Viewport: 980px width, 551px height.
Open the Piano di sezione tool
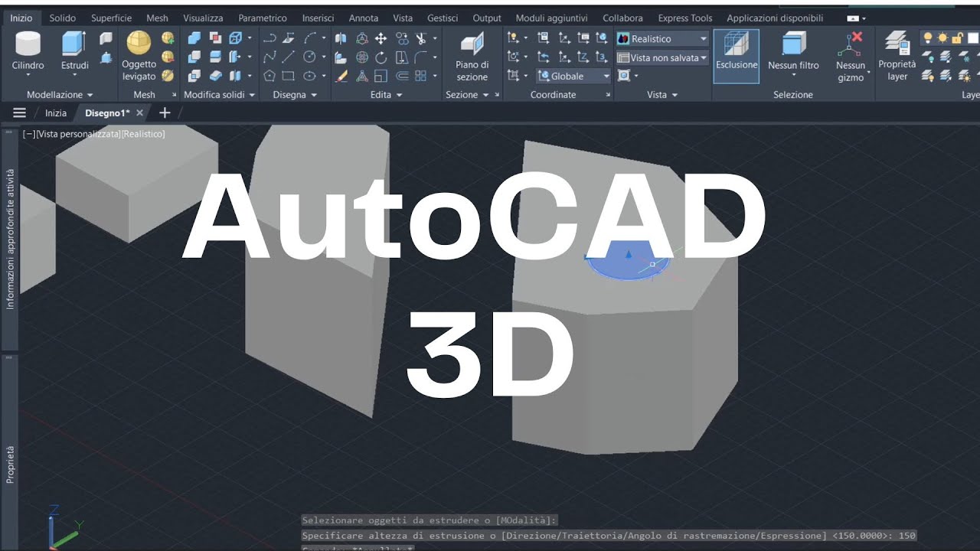[472, 56]
